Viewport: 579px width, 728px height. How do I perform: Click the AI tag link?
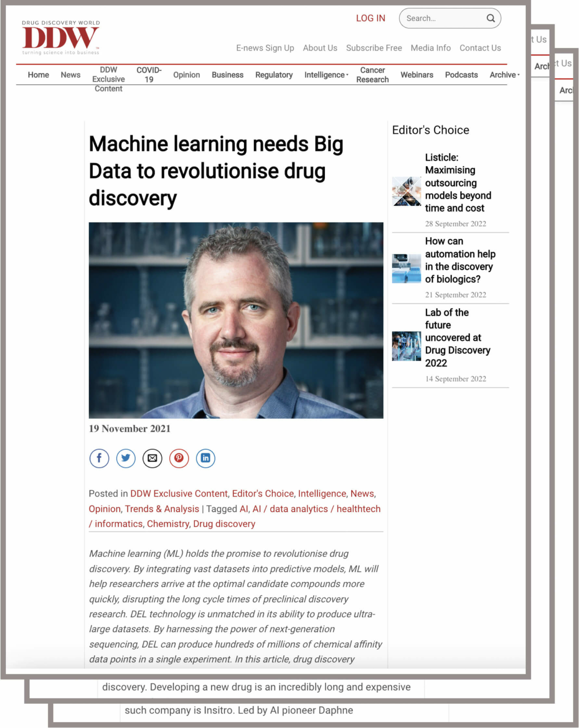pyautogui.click(x=244, y=509)
